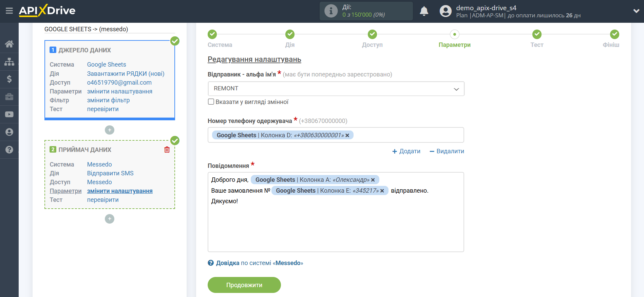The width and height of the screenshot is (644, 297).
Task: Expand the account menu chevron
Action: pyautogui.click(x=636, y=11)
